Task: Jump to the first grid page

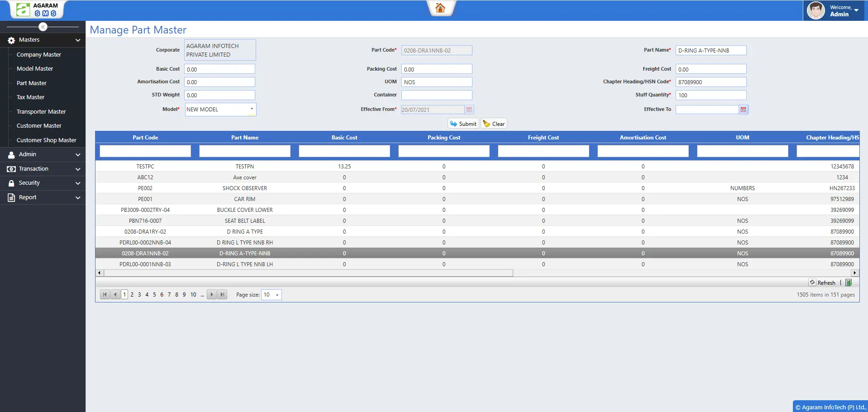Action: pyautogui.click(x=105, y=295)
